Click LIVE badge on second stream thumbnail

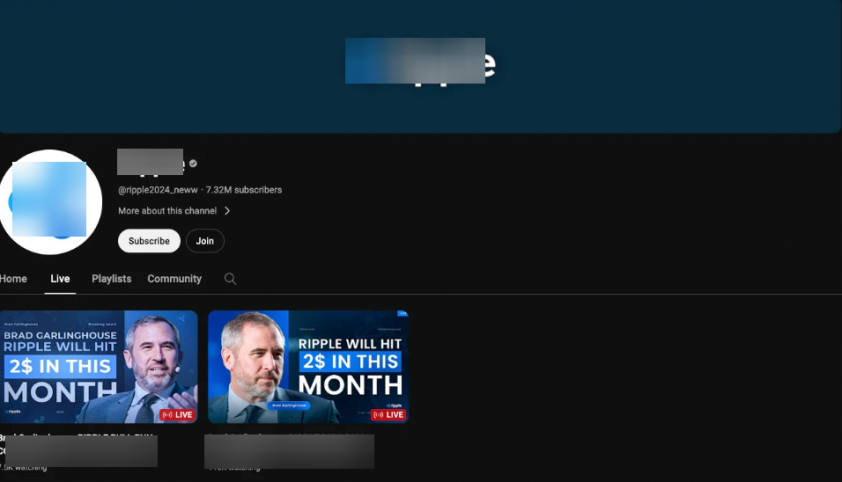pyautogui.click(x=388, y=415)
